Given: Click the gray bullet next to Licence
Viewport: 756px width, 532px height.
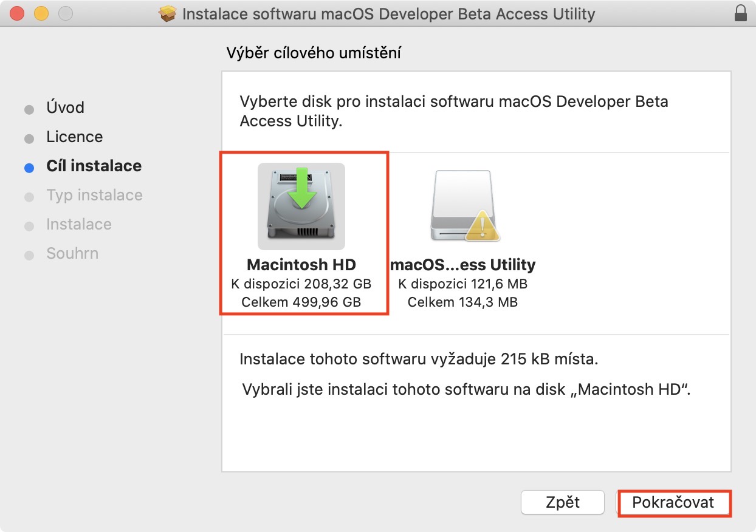Looking at the screenshot, I should click(29, 139).
